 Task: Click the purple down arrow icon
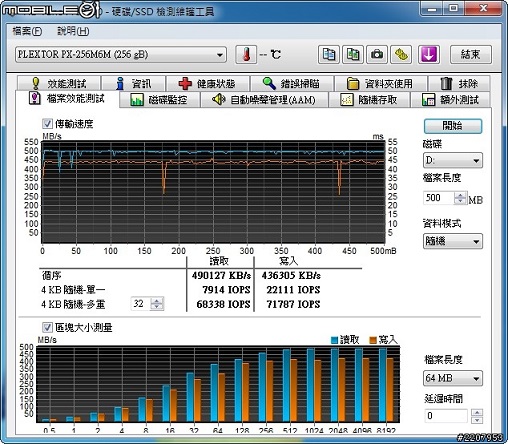tap(429, 54)
